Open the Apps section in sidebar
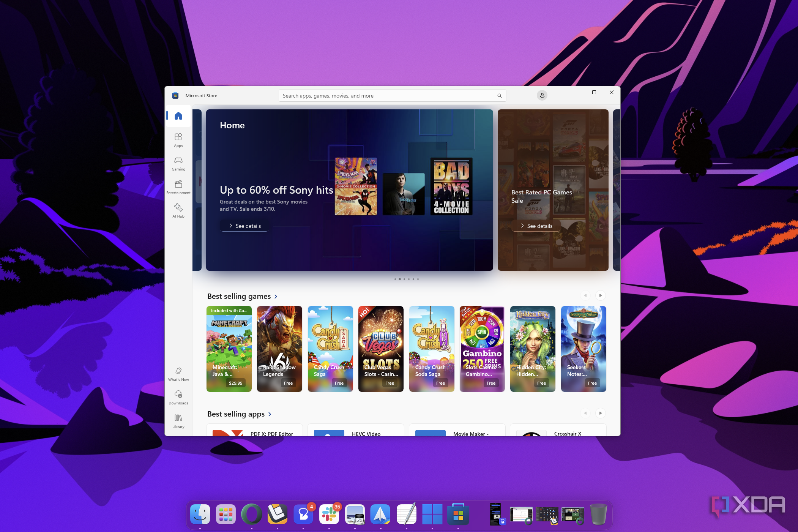The image size is (798, 532). [x=178, y=140]
